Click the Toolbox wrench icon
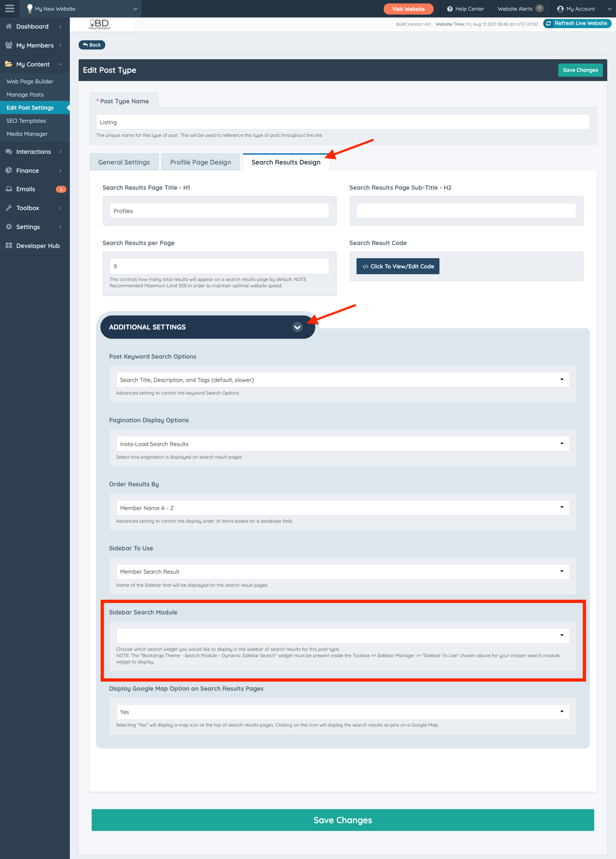 click(x=9, y=208)
